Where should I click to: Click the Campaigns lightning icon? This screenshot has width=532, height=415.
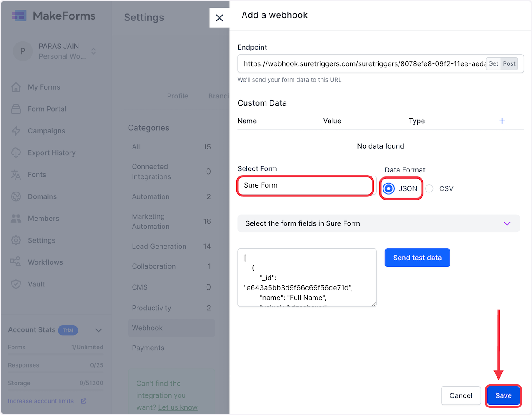coord(16,131)
